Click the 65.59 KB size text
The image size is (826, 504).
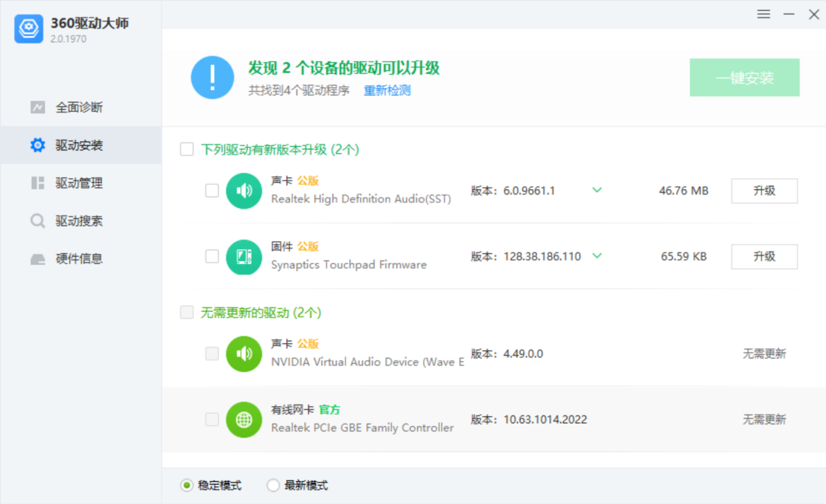(683, 256)
